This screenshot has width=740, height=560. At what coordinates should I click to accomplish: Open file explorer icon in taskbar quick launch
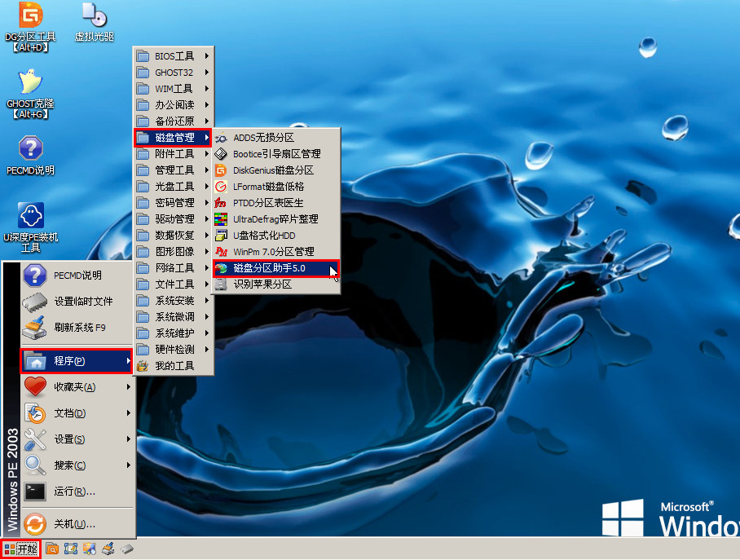[52, 549]
